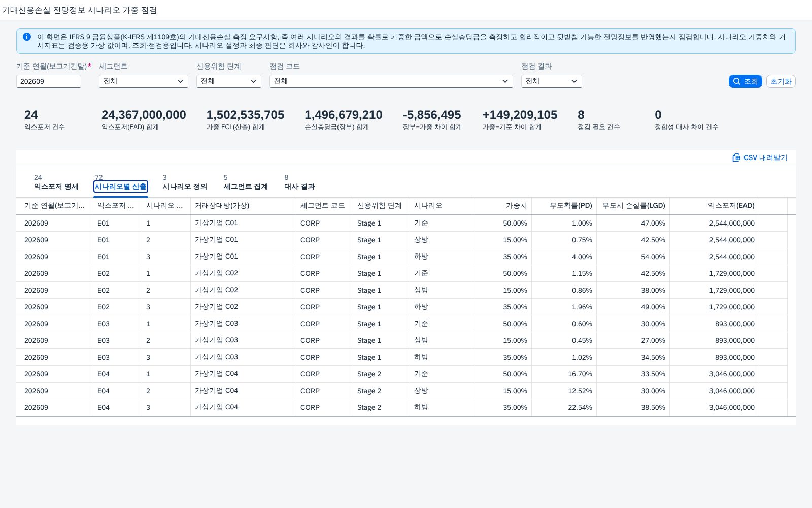This screenshot has width=812, height=508.
Task: Open the 세그먼트 dropdown
Action: coord(144,81)
